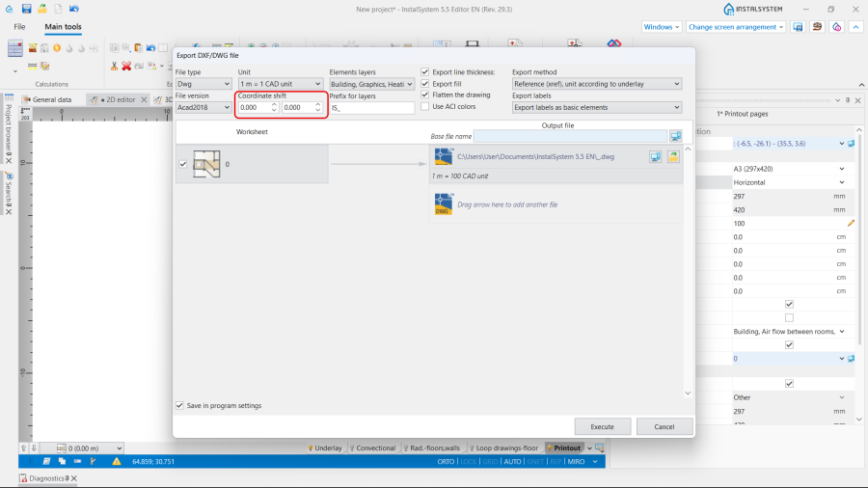Increase the first Coordinate shift value
Viewport: 868px width, 488px height.
tap(274, 104)
